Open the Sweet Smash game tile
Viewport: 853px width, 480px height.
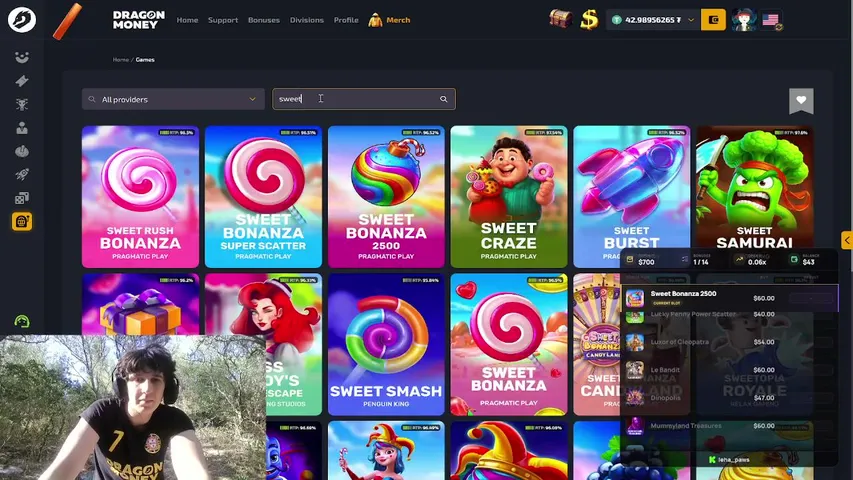point(386,344)
